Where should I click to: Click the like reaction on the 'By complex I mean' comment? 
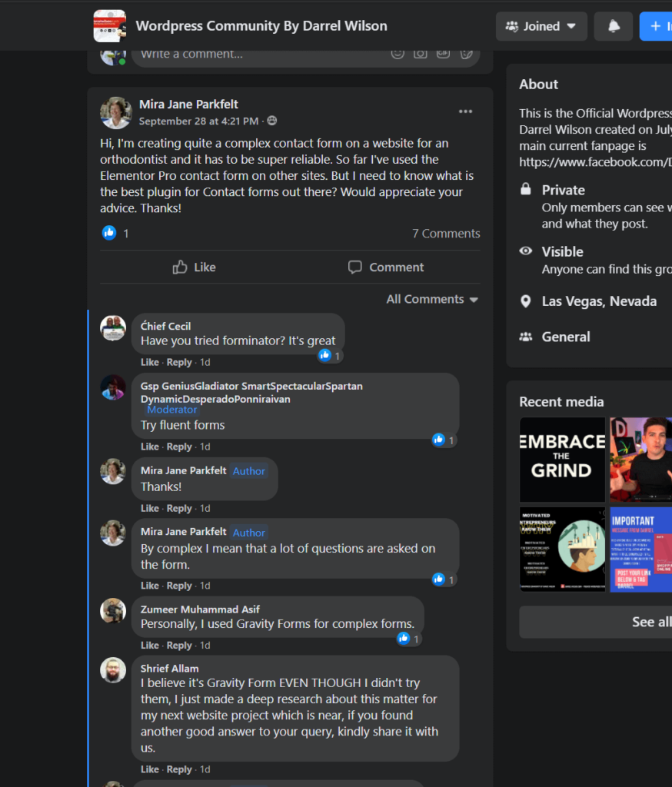[x=438, y=579]
